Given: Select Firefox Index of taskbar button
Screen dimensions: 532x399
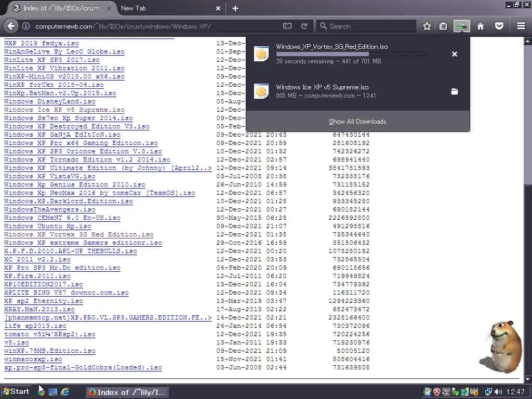Looking at the screenshot, I should point(127,392).
